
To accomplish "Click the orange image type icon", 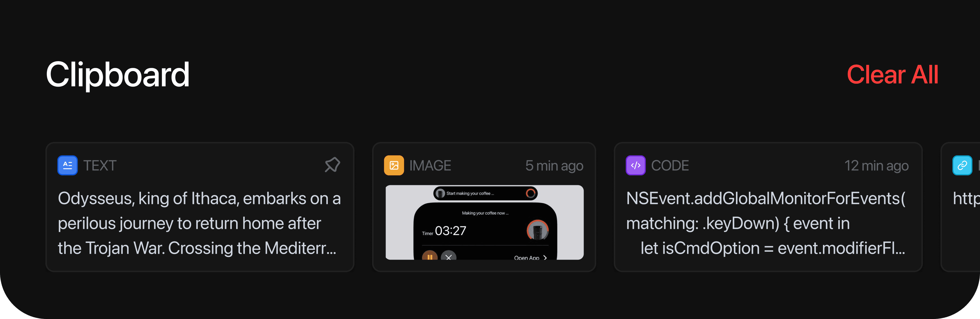I will pos(394,165).
